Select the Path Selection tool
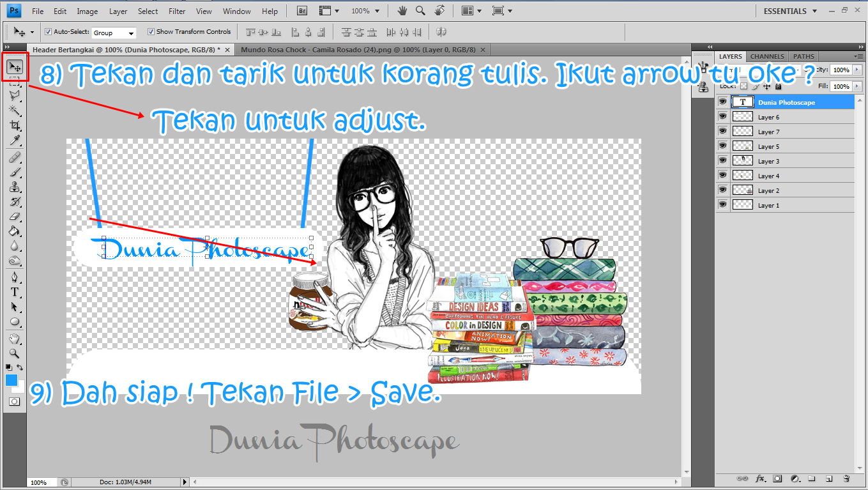 tap(15, 307)
